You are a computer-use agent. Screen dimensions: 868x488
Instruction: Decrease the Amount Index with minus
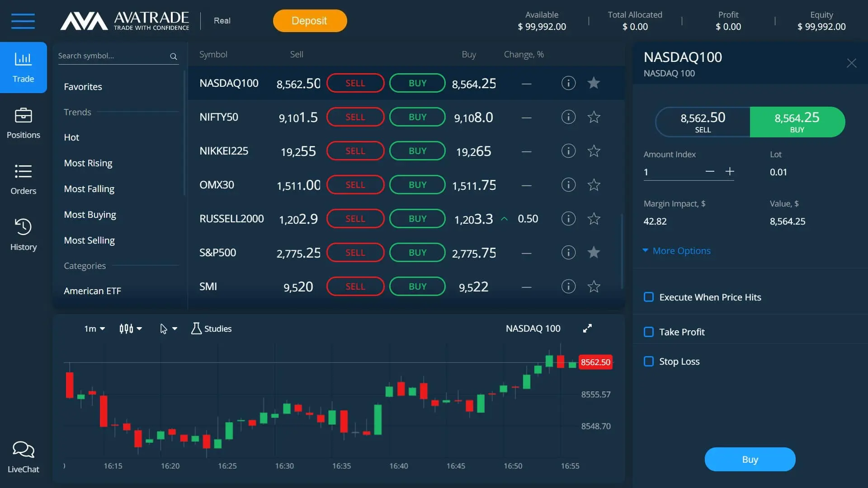(710, 171)
